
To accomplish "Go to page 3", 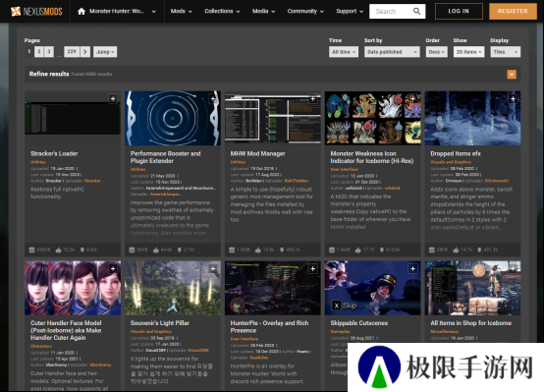I will coord(49,52).
